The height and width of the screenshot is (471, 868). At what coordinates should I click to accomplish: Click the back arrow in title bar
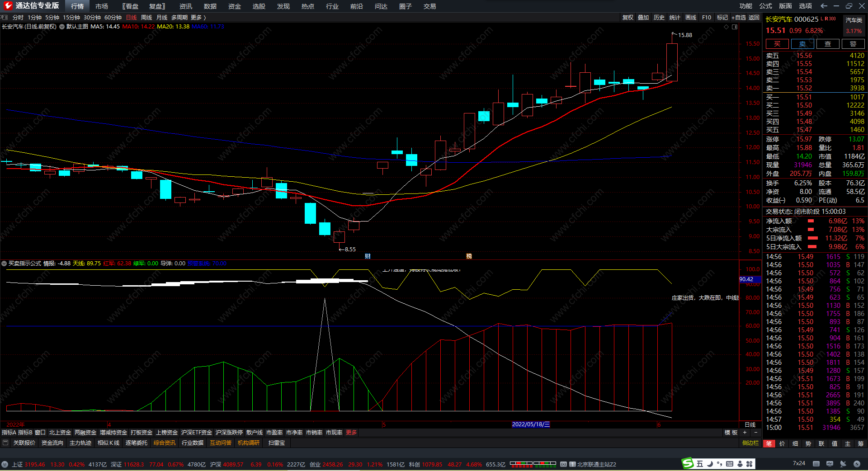pos(824,6)
